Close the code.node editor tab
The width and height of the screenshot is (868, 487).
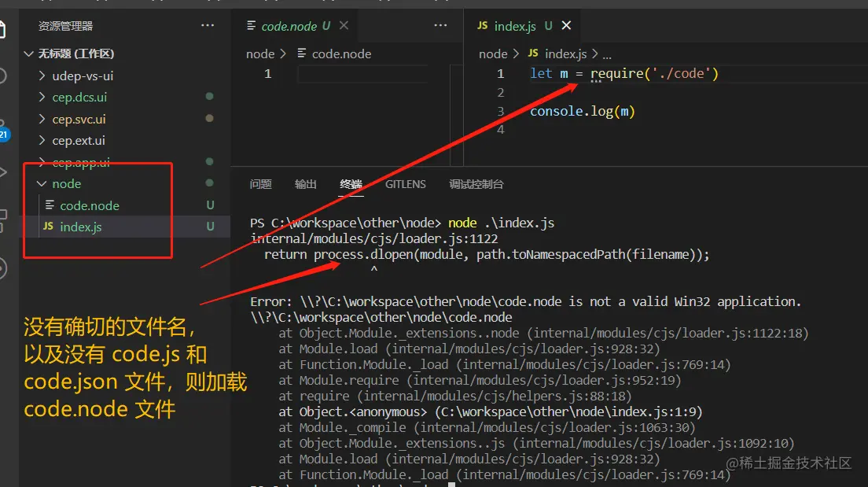point(344,25)
